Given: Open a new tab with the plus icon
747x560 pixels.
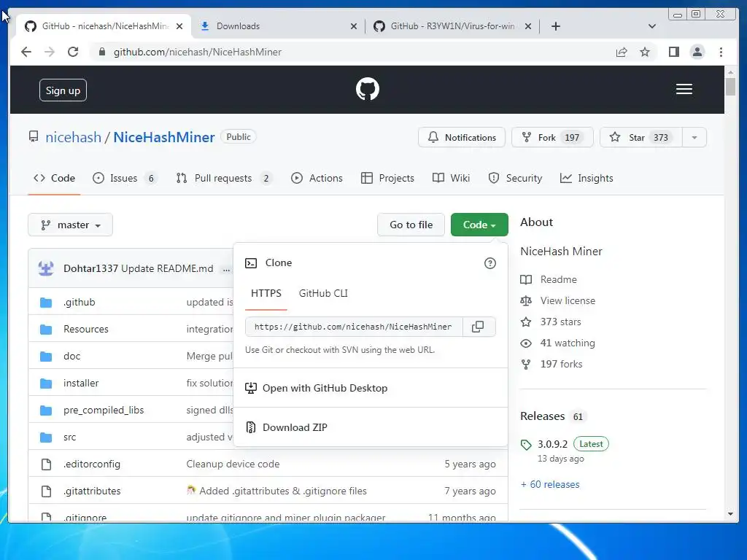Looking at the screenshot, I should (x=555, y=26).
